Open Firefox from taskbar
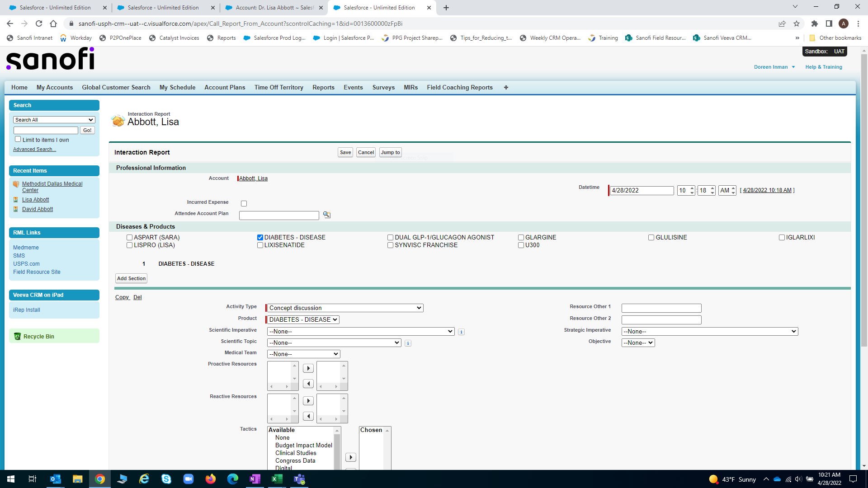 coord(210,479)
